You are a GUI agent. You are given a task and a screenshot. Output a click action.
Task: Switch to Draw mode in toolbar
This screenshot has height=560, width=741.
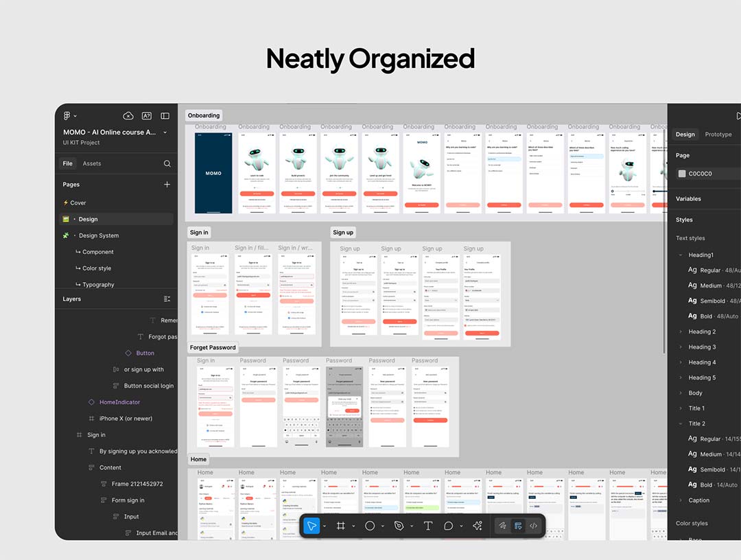503,526
